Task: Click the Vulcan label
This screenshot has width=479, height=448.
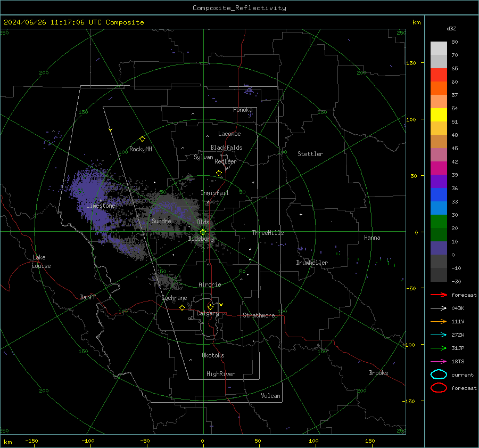Action: pos(270,396)
